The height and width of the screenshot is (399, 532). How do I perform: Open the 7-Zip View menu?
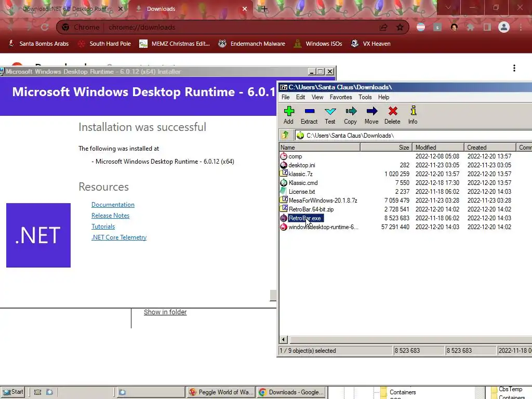point(317,97)
